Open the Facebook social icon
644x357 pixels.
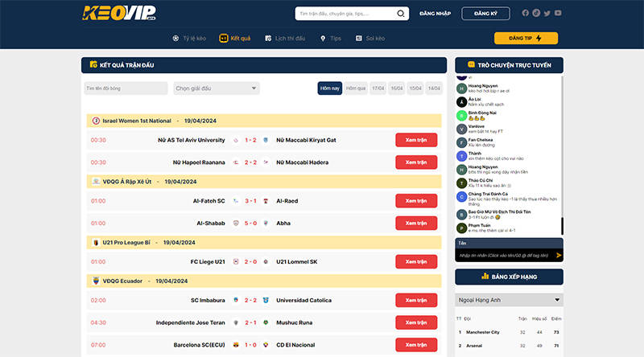(x=526, y=13)
